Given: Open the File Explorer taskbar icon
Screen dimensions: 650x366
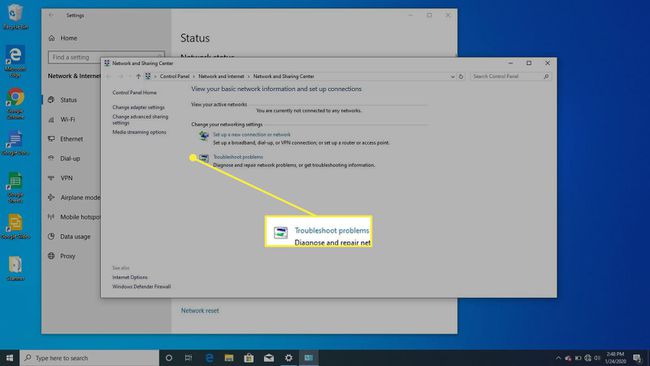Looking at the screenshot, I should pos(229,358).
